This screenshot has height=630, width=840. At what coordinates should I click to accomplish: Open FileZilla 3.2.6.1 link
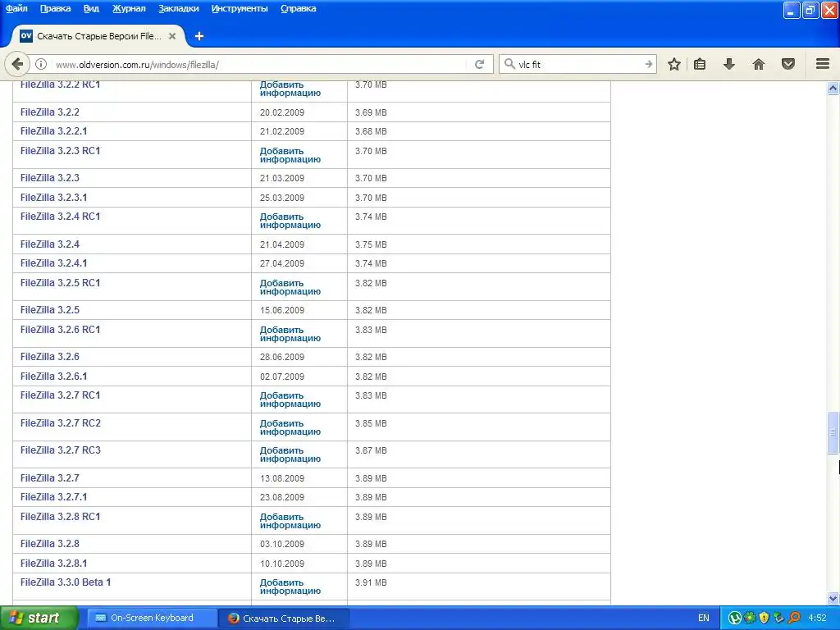tap(53, 376)
